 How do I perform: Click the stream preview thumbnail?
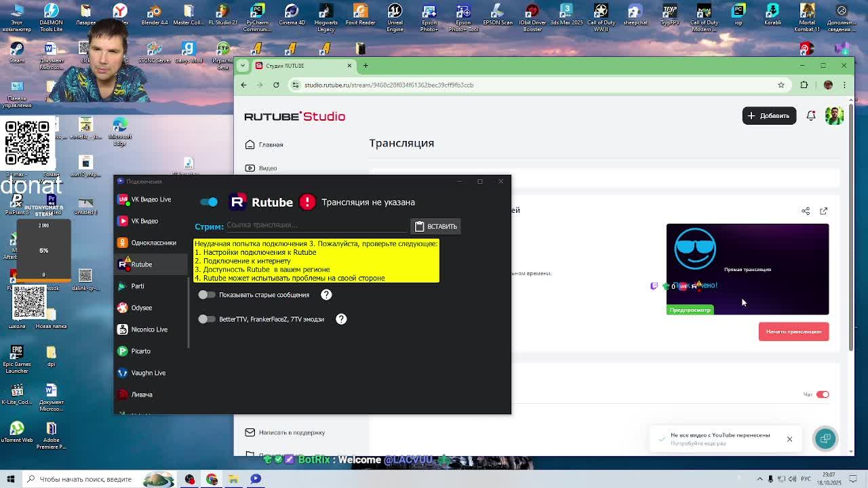point(747,269)
